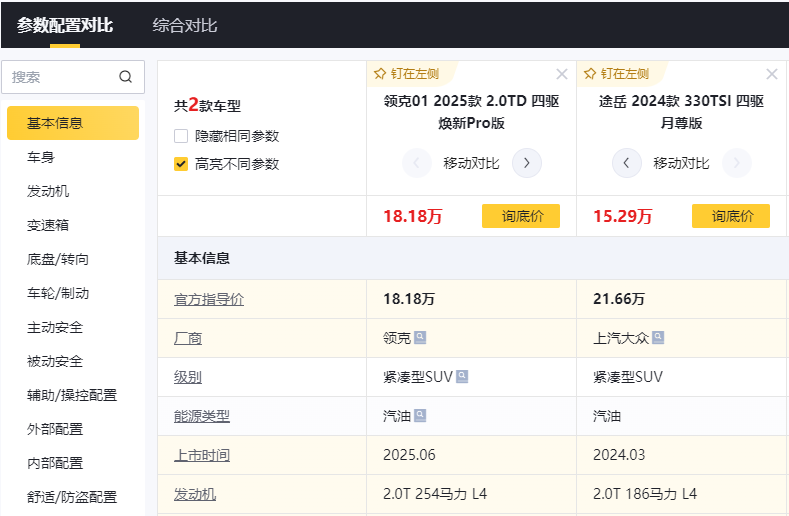This screenshot has height=516, width=789.
Task: Click 询底价 button for 途岳
Action: click(x=731, y=216)
